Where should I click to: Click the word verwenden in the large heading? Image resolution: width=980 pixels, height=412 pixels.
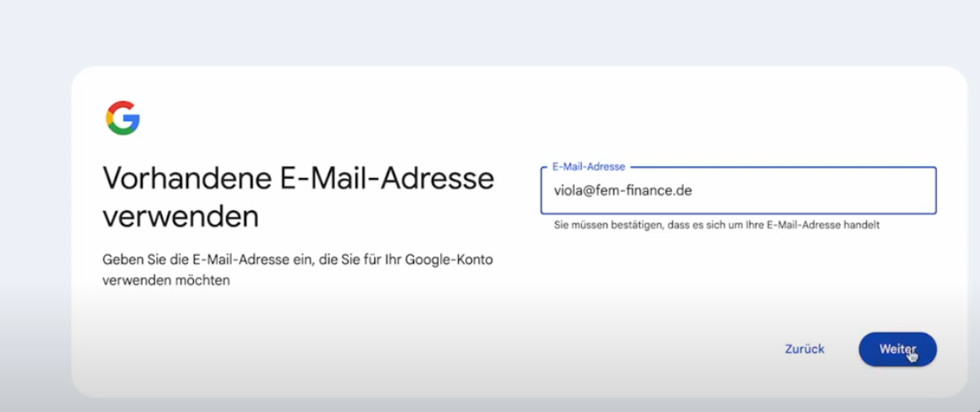click(180, 217)
